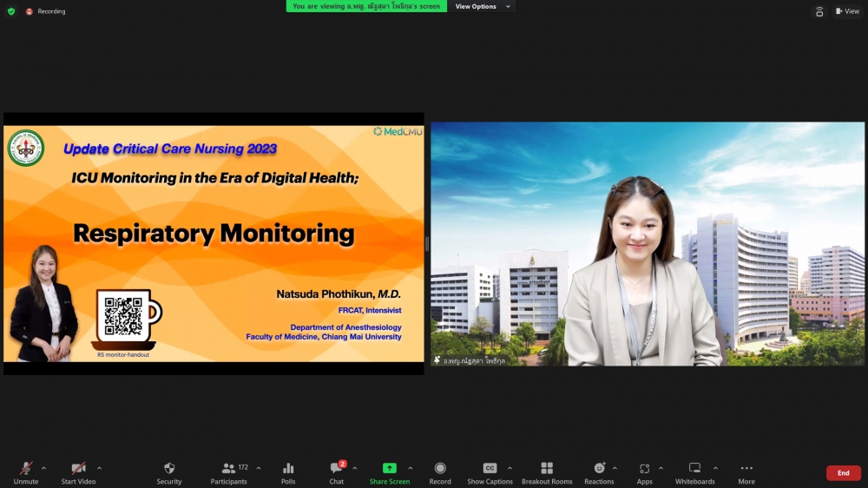Unmute the microphone
868x488 pixels.
tap(26, 469)
